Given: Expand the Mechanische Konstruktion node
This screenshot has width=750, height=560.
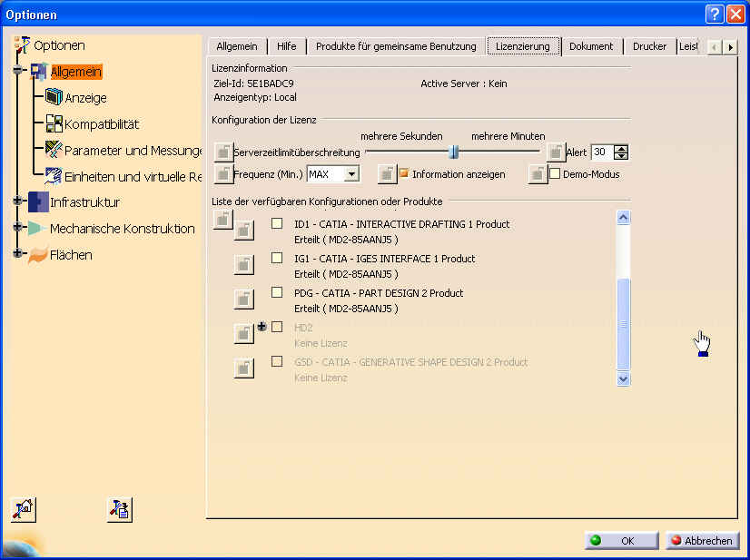Looking at the screenshot, I should [18, 227].
